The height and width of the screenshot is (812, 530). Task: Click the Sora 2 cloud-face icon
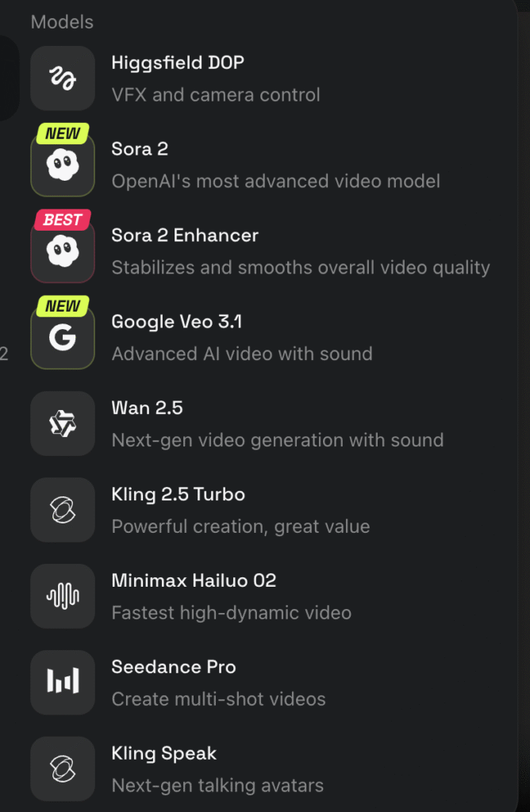coord(62,165)
